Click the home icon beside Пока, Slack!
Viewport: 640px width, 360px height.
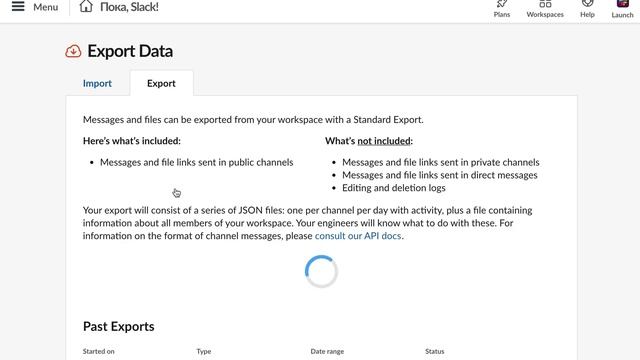86,6
